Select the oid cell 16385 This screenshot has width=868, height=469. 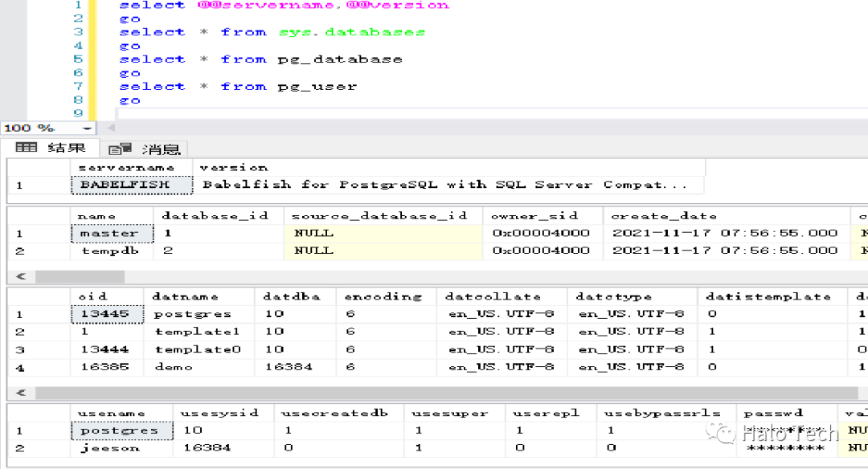tap(108, 367)
